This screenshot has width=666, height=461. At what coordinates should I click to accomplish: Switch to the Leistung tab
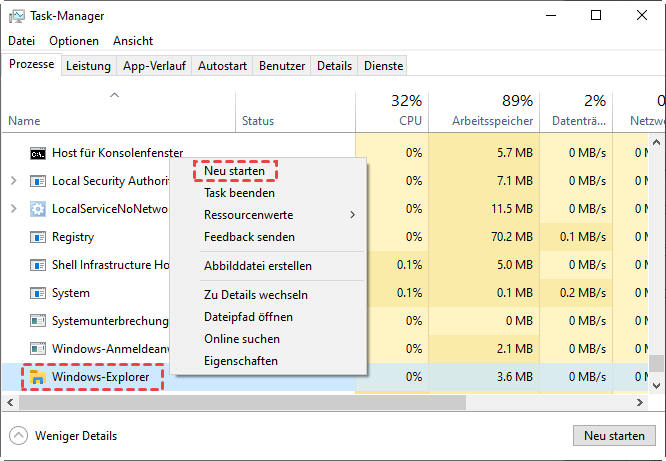click(x=88, y=66)
